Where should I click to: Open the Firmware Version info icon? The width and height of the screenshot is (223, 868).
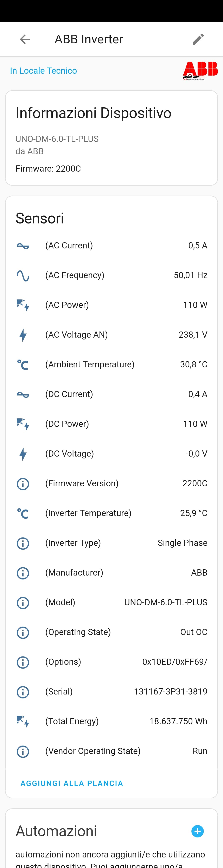23,483
